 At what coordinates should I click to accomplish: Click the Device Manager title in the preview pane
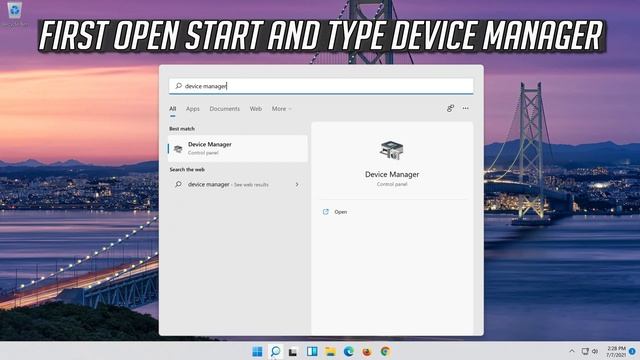[392, 174]
